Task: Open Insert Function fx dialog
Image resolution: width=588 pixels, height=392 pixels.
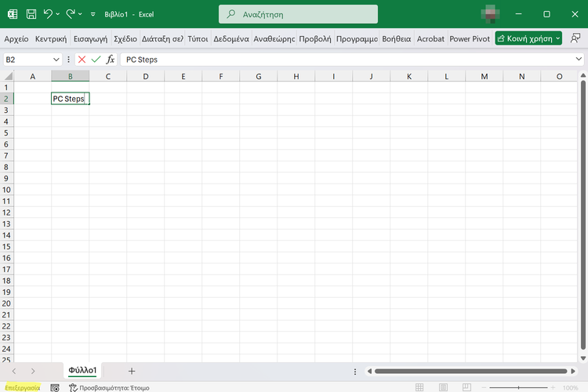Action: coord(111,60)
